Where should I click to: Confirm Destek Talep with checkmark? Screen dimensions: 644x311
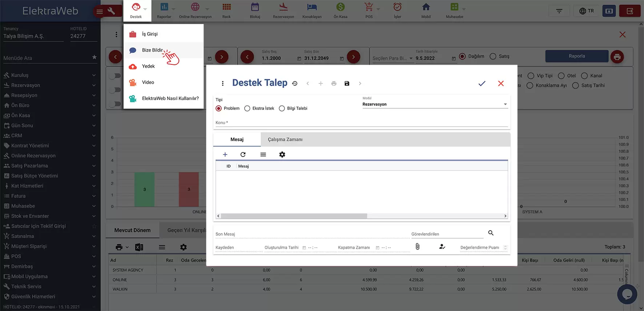[482, 84]
